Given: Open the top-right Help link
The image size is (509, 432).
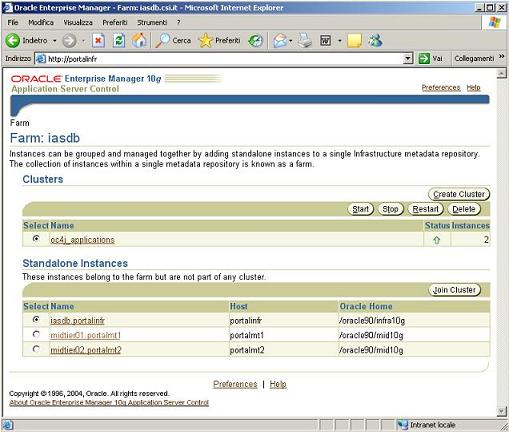Looking at the screenshot, I should tap(473, 87).
